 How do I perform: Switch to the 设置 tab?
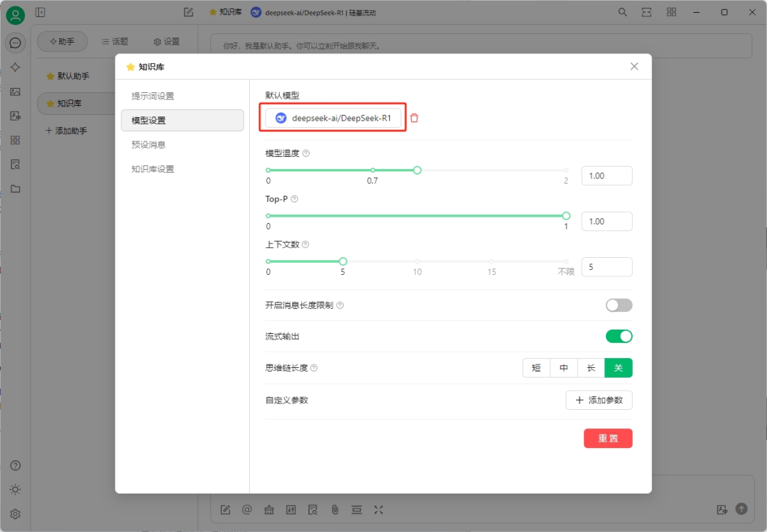point(167,42)
